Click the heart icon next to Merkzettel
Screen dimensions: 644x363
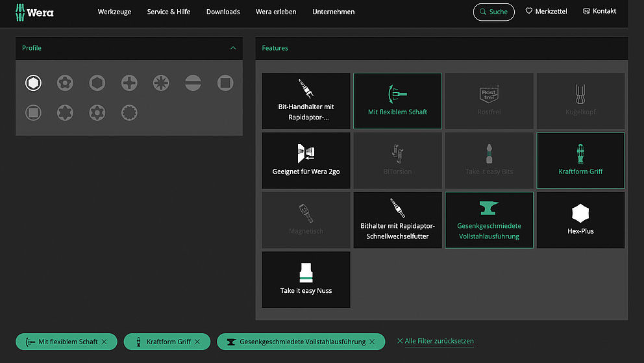click(529, 11)
